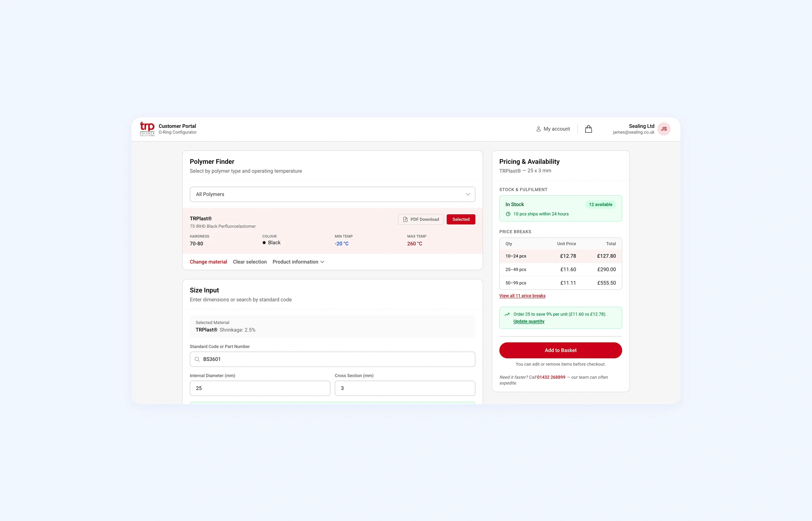This screenshot has height=521, width=812.
Task: Call link 01432 268899
Action: [551, 377]
